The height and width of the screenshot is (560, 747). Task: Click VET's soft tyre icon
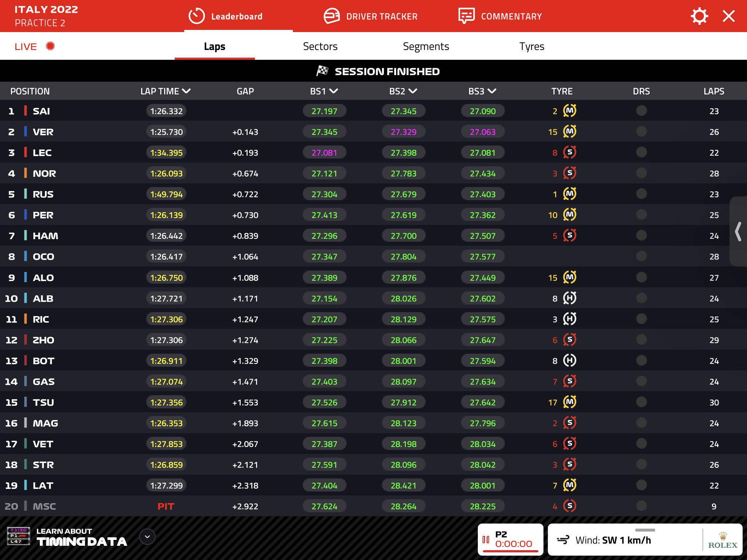(570, 443)
